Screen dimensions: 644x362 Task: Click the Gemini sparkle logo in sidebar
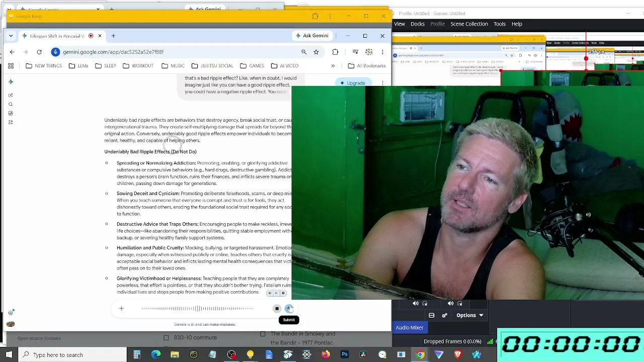[11, 82]
